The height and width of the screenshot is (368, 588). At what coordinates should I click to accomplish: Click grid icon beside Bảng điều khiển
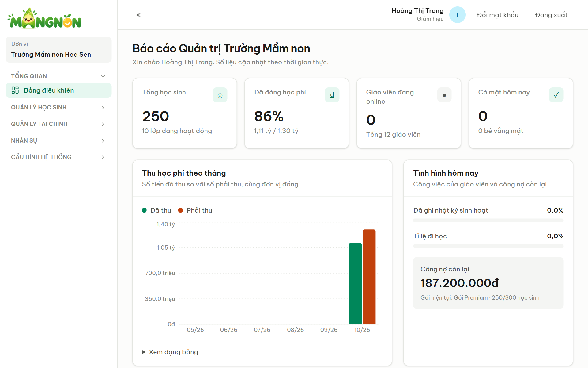click(15, 90)
